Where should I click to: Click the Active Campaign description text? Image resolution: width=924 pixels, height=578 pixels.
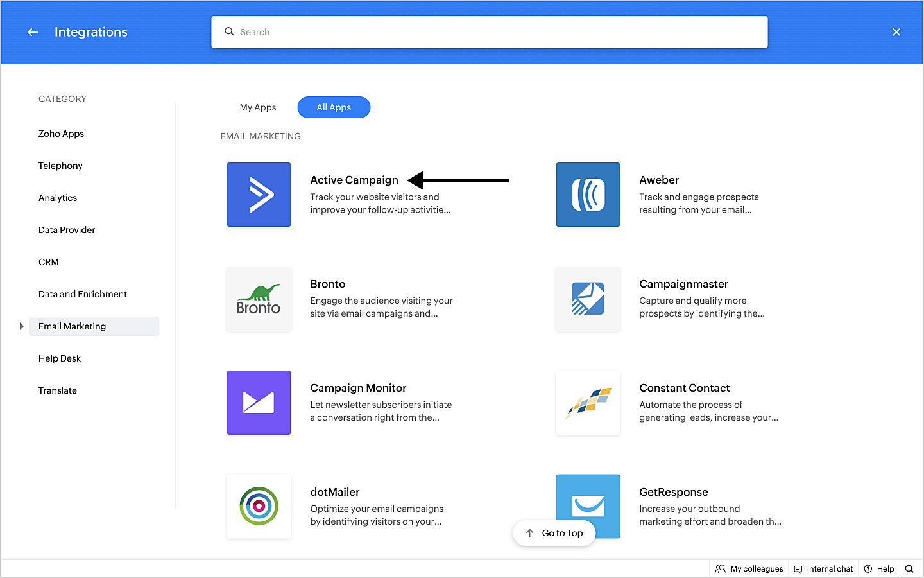click(x=381, y=203)
